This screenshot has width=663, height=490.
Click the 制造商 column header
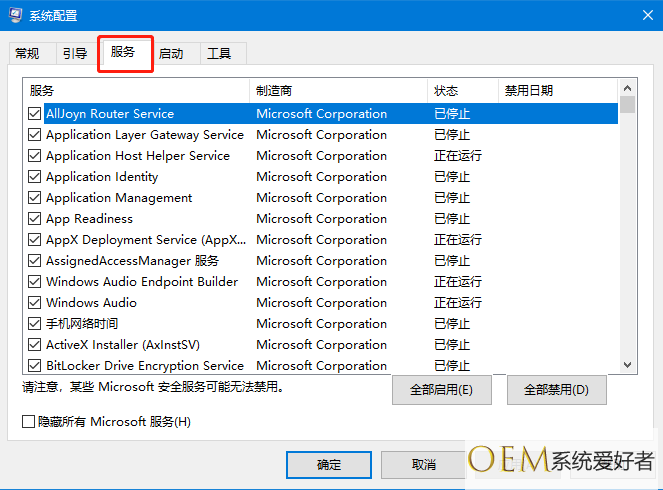[x=338, y=91]
